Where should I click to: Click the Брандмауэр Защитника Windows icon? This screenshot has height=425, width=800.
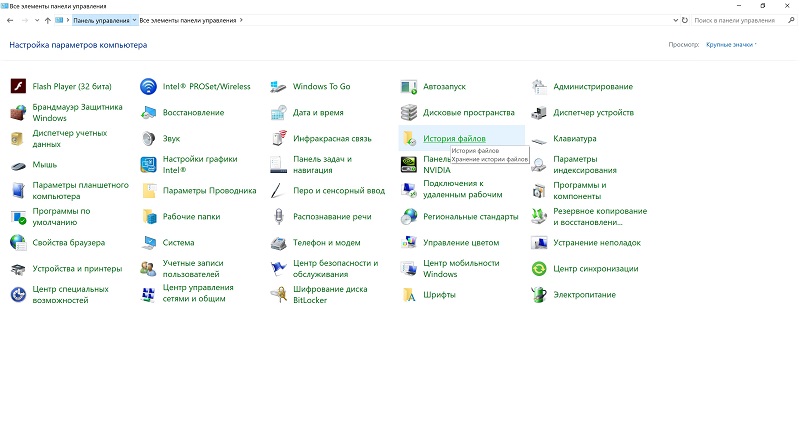18,112
